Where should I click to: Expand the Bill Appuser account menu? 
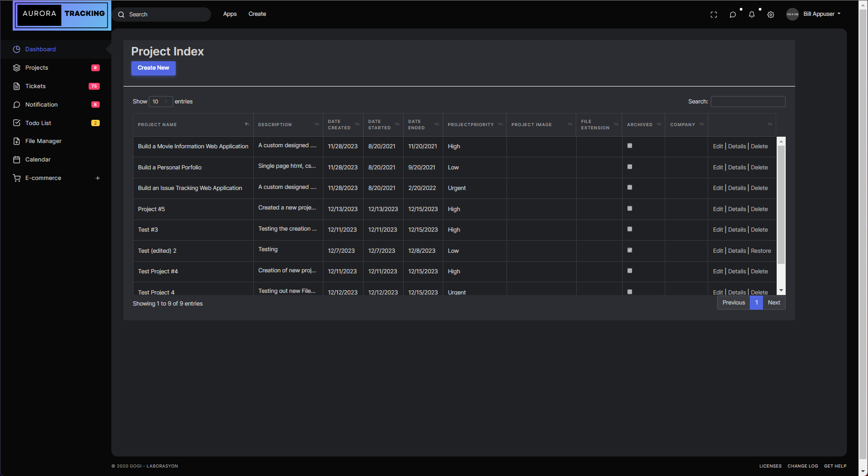coord(822,14)
